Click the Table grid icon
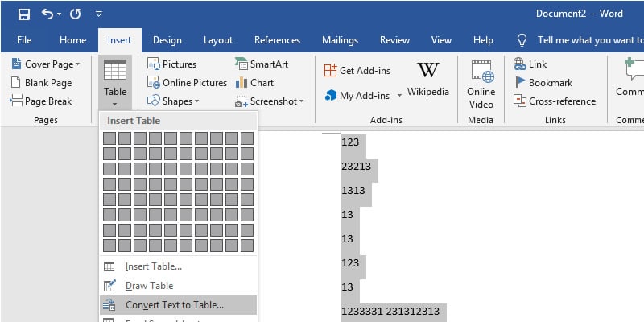Image resolution: width=644 pixels, height=322 pixels. (x=115, y=70)
